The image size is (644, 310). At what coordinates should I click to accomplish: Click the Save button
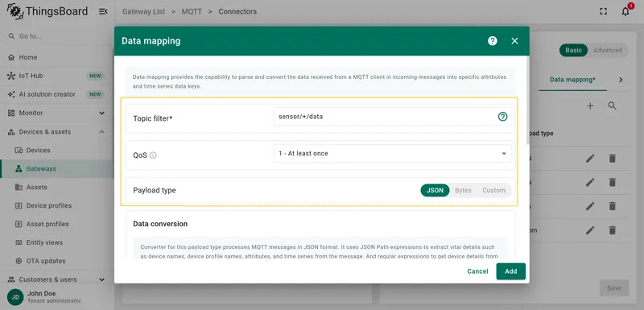pos(614,287)
